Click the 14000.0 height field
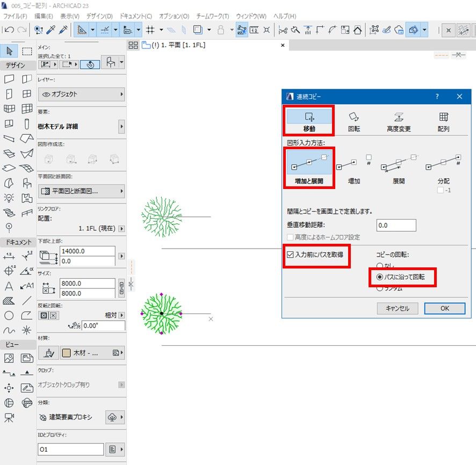 pyautogui.click(x=88, y=251)
